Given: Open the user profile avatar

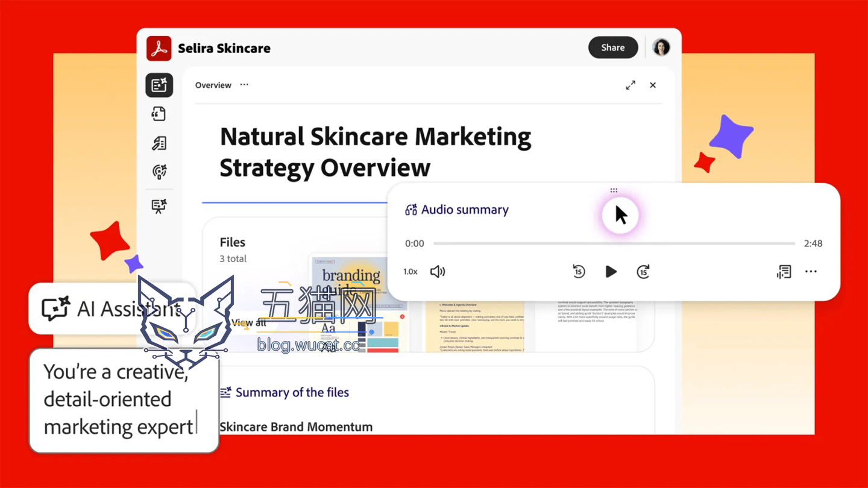Looking at the screenshot, I should pos(661,48).
